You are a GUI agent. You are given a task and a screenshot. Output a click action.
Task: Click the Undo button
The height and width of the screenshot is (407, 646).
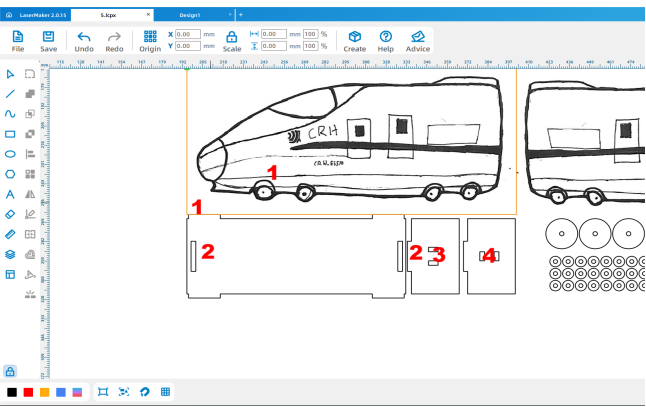[84, 41]
